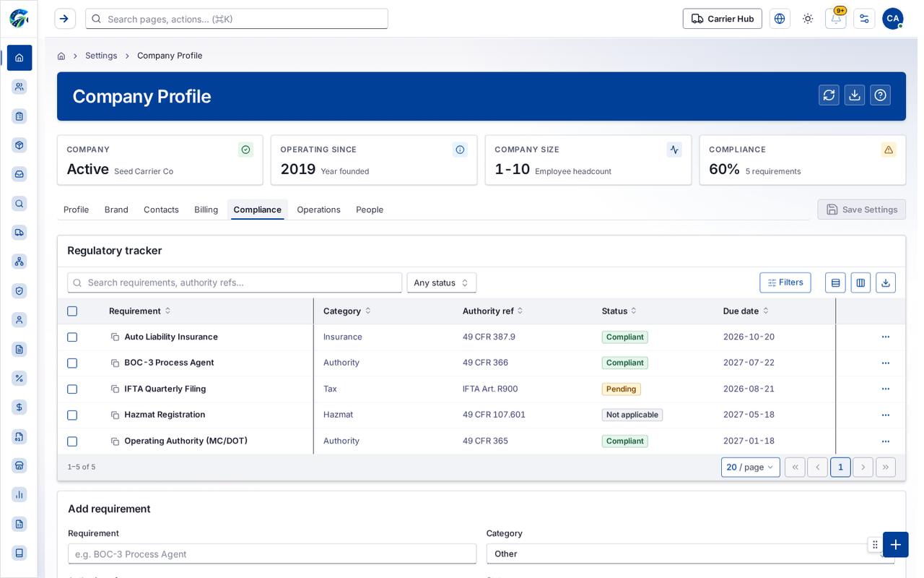The height and width of the screenshot is (578, 924).
Task: Select the BOC-3 Process Agent row checkbox
Action: click(x=72, y=363)
